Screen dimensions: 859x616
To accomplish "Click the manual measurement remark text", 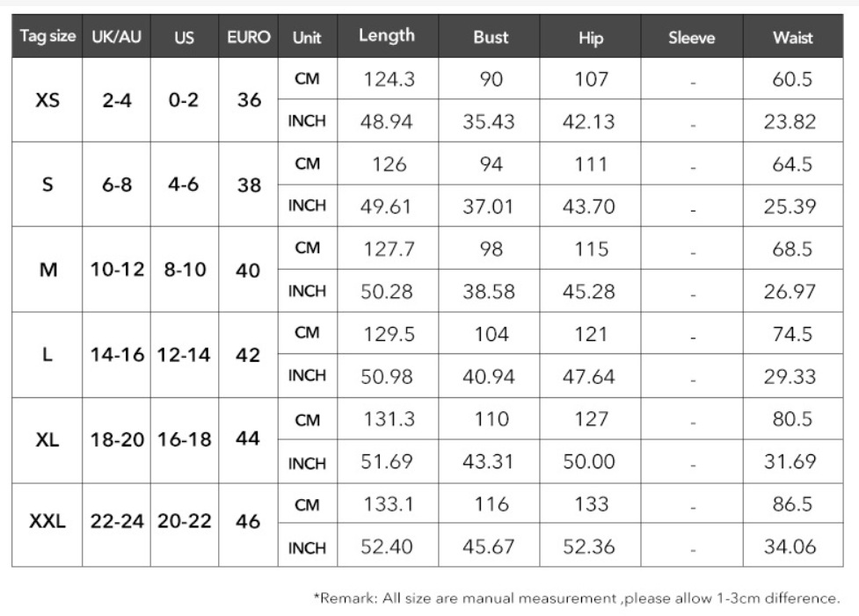I will (x=577, y=598).
